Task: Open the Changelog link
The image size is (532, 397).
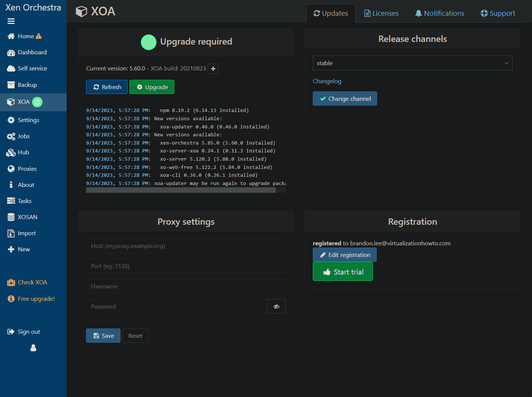Action: coord(327,81)
